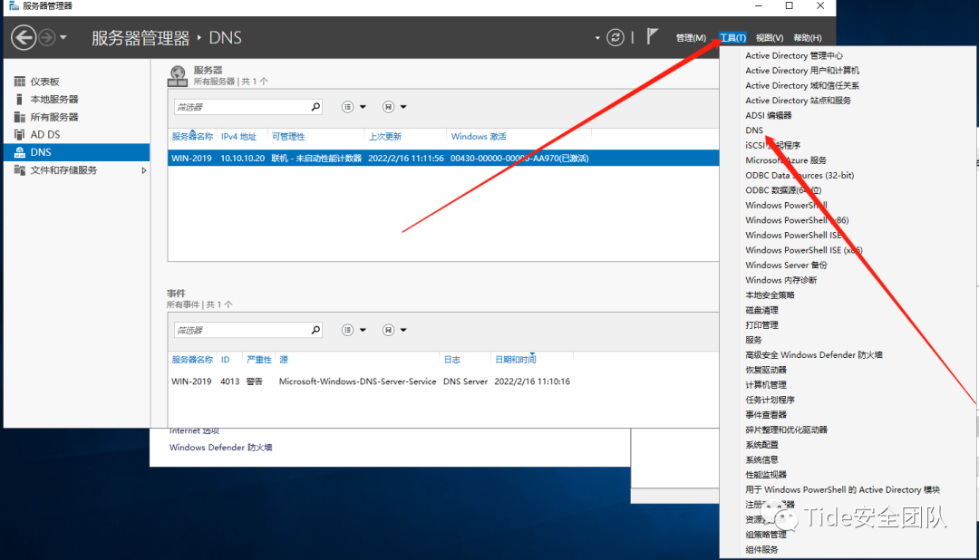Click the servers filter input field
The height and width of the screenshot is (560, 979).
click(x=242, y=107)
